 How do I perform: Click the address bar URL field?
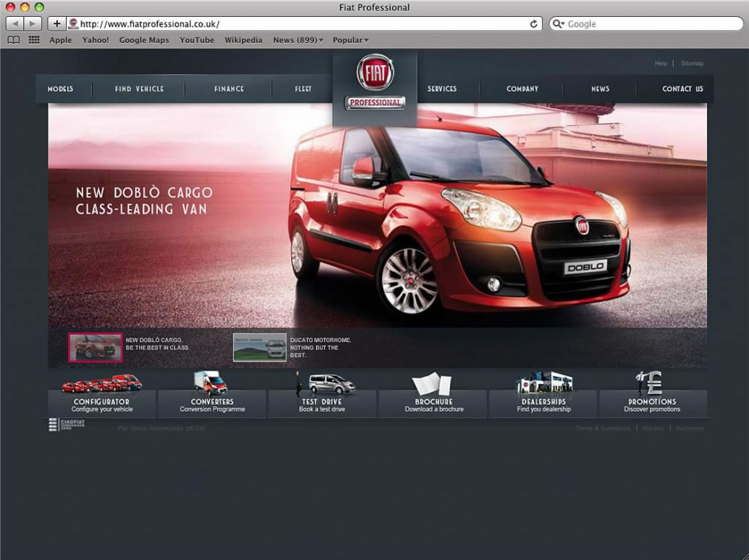304,24
